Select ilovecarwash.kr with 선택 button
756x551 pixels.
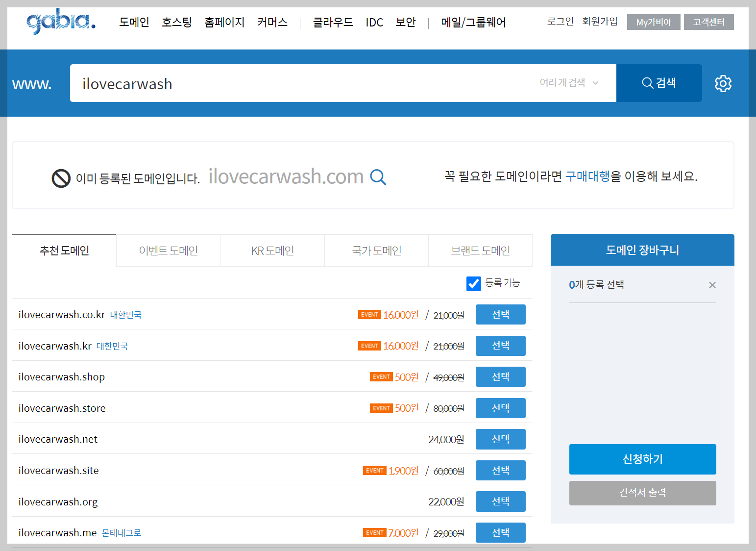pyautogui.click(x=500, y=346)
